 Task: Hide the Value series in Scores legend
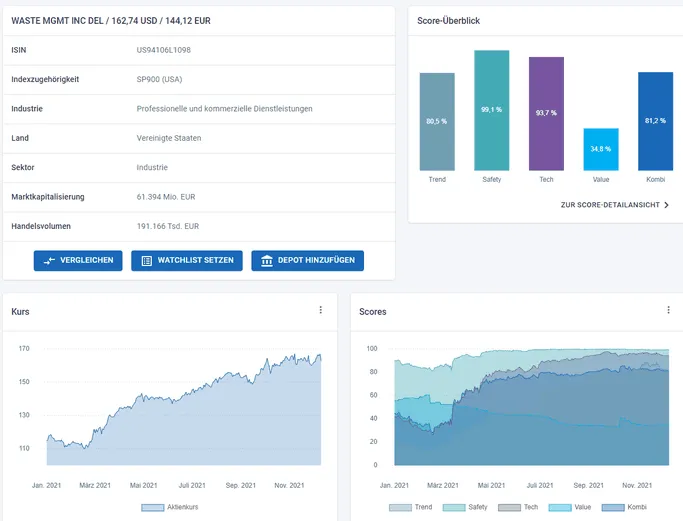[570, 507]
